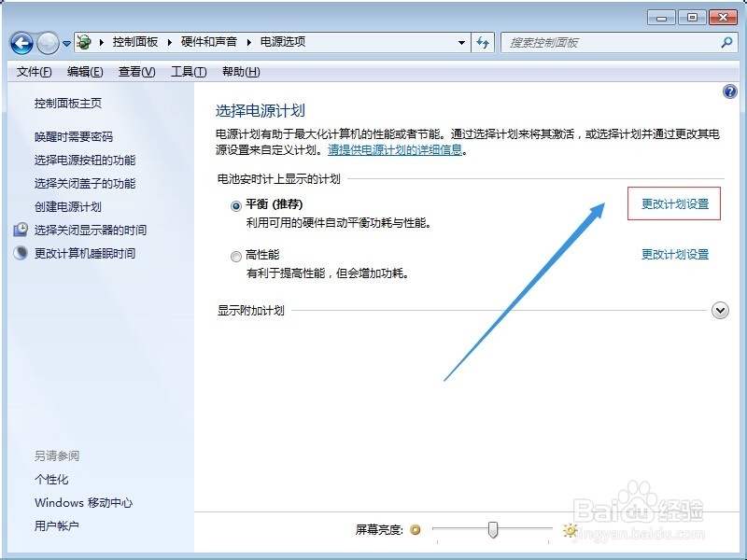Click 更改计划设置 for the 平衡 plan
This screenshot has height=560, width=747.
tap(674, 203)
